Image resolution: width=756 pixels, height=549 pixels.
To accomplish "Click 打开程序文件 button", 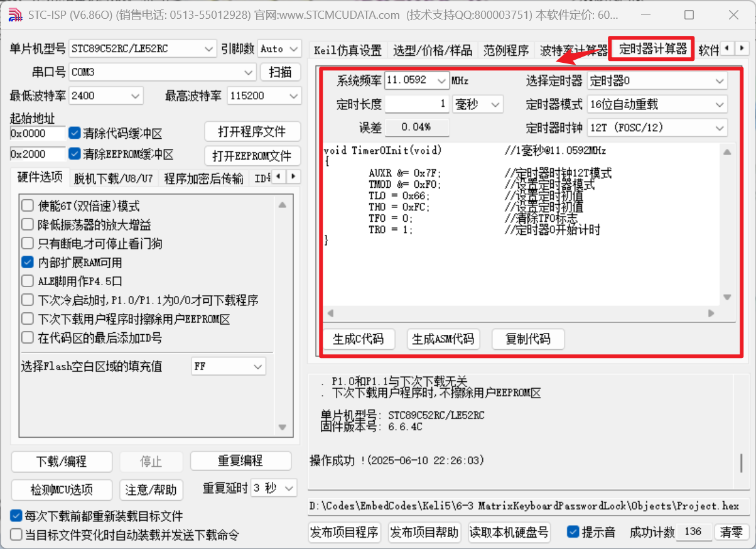I will pyautogui.click(x=252, y=132).
